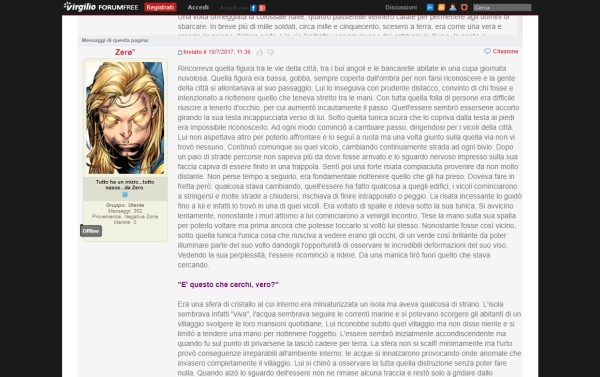Open the Discussioni menu
The height and width of the screenshot is (377, 600).
pyautogui.click(x=401, y=7)
